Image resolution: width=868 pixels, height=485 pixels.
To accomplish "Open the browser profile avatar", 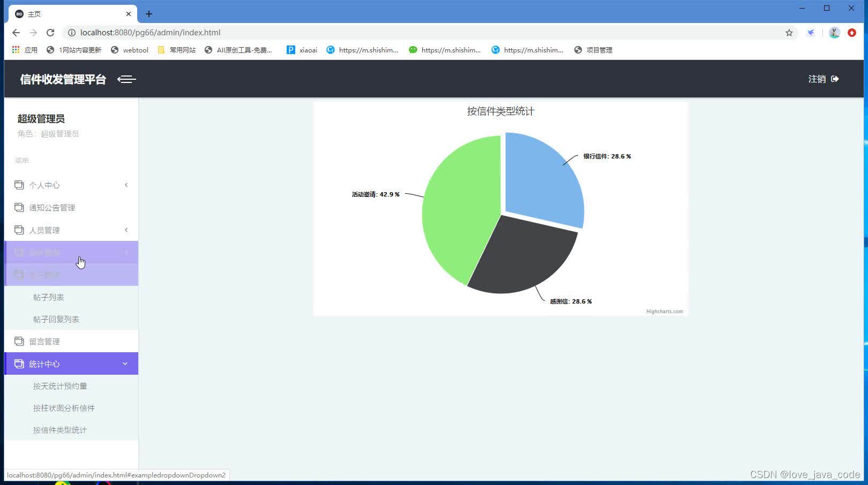I will 834,33.
